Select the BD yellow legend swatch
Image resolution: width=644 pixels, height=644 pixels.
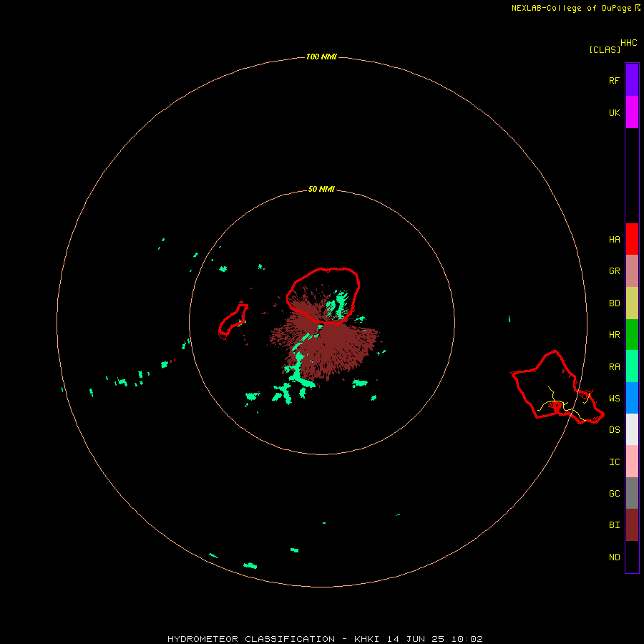[x=632, y=303]
